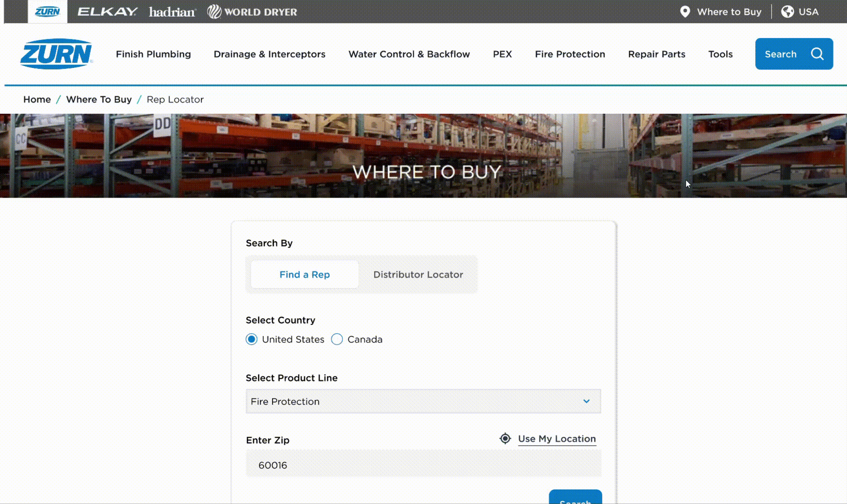Open the World Dryer brand logo

[x=252, y=12]
